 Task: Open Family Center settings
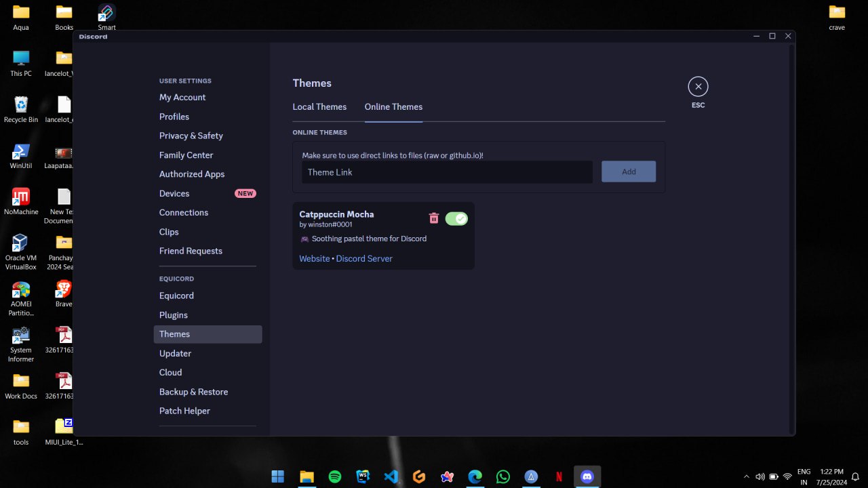[208, 155]
